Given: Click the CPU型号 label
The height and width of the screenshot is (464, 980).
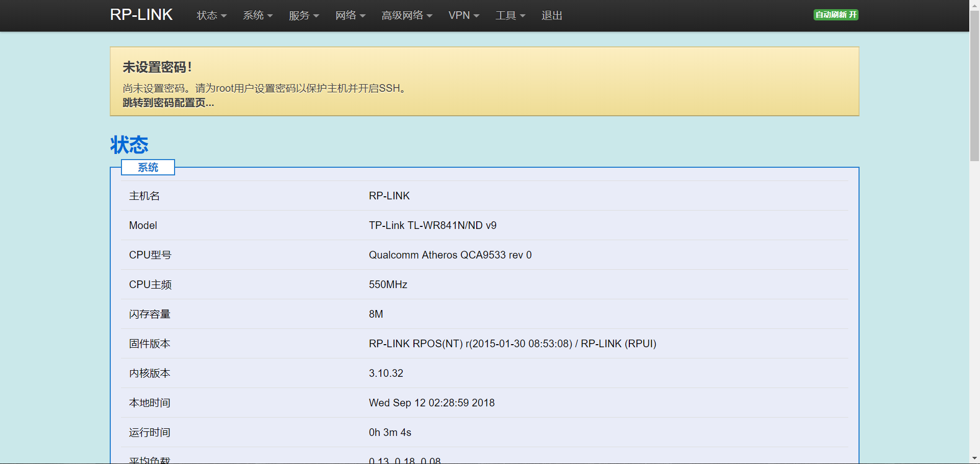Looking at the screenshot, I should point(150,255).
